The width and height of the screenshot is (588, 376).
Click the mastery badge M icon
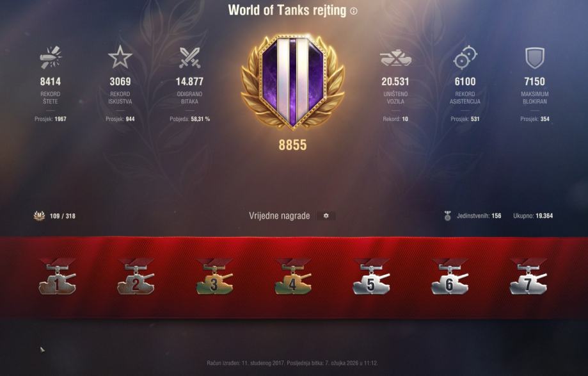[40, 216]
